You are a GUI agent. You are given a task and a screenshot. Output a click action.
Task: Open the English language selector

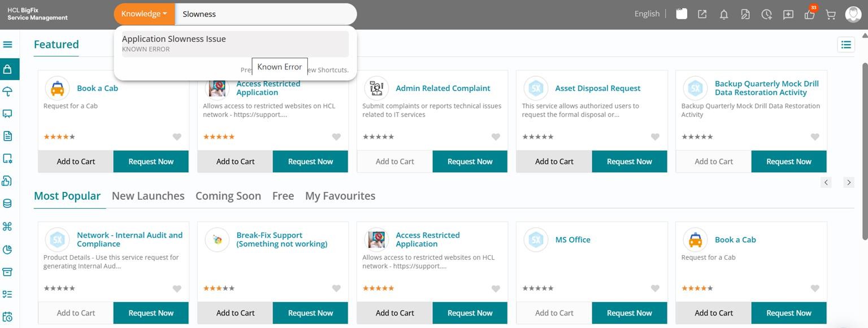pyautogui.click(x=647, y=14)
